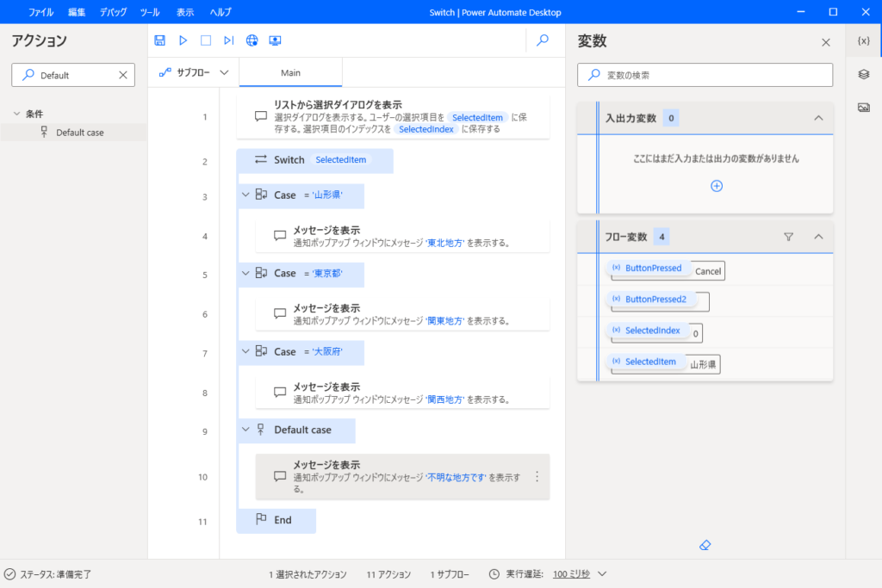Click the SelectedIndex variable chip in action 1

(426, 129)
